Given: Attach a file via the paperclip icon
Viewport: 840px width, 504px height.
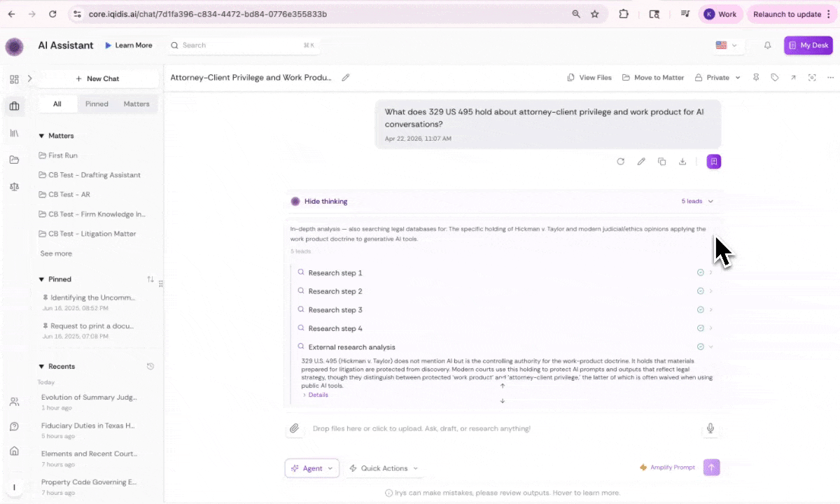Looking at the screenshot, I should pyautogui.click(x=295, y=428).
